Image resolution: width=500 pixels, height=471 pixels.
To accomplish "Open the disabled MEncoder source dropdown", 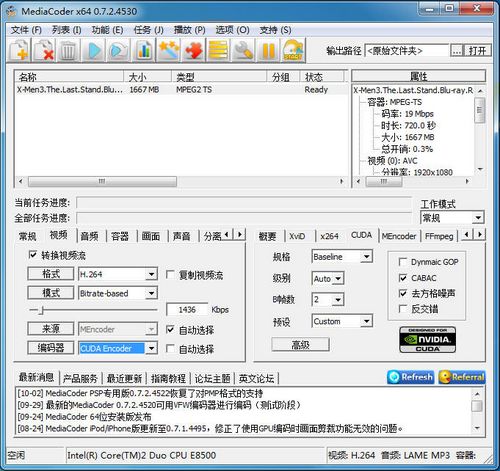I will (151, 329).
